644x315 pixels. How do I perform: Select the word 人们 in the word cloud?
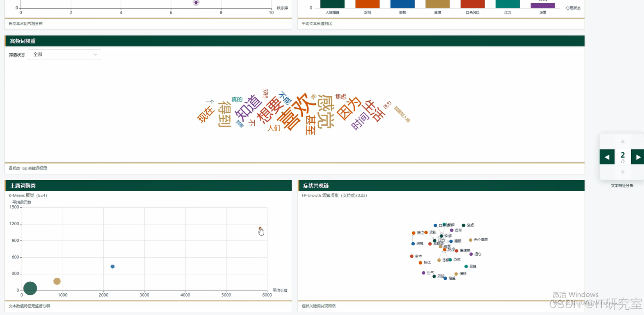(274, 128)
